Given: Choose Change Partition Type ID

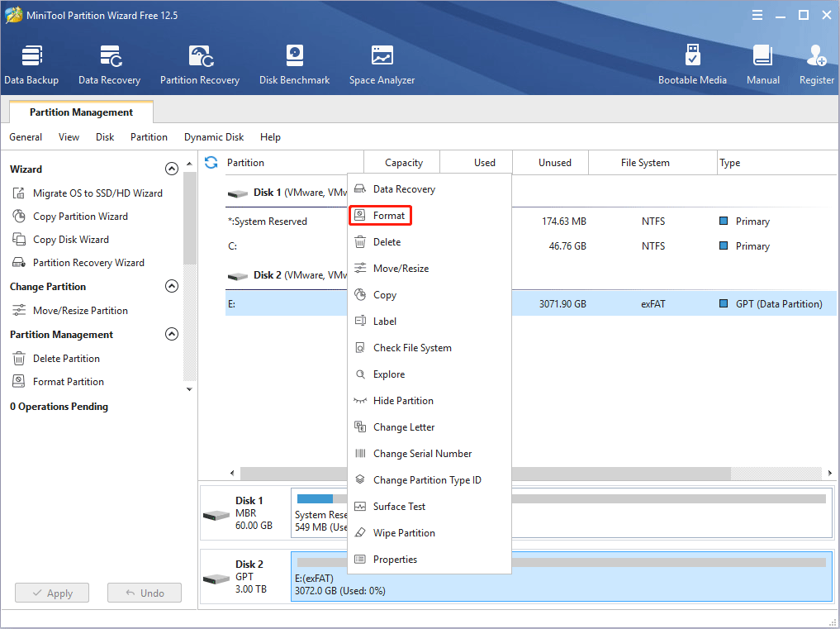Looking at the screenshot, I should [429, 480].
